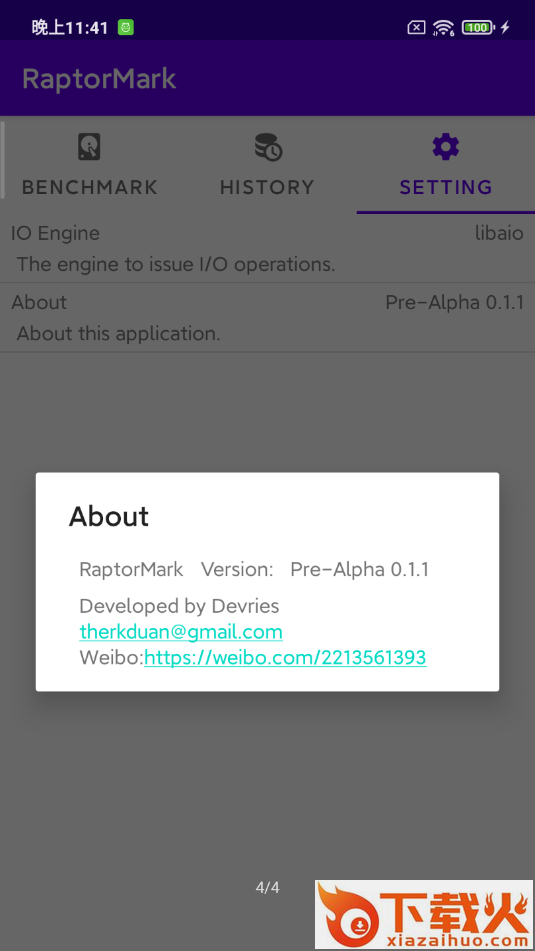This screenshot has width=535, height=951.
Task: Tap the SIM card missing icon
Action: 416,27
